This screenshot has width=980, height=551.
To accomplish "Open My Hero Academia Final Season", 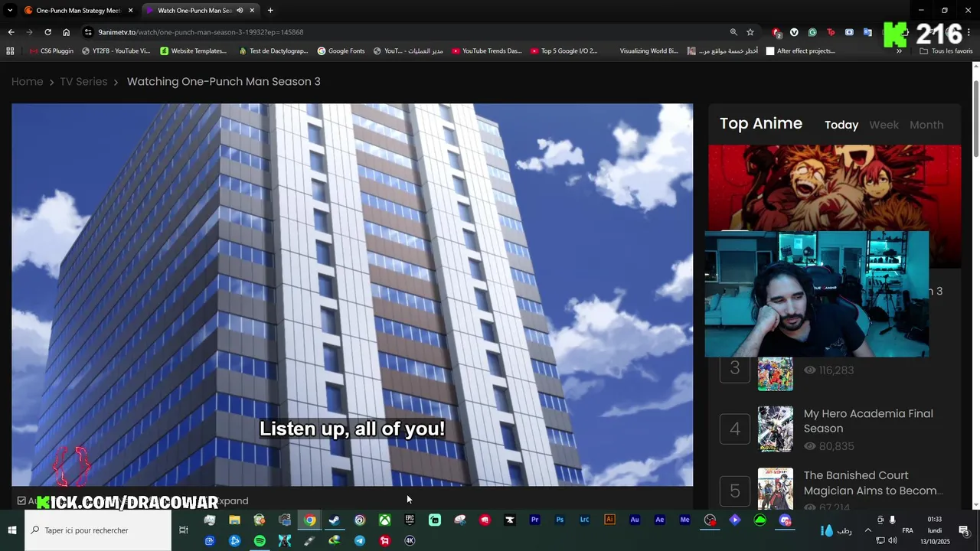I will pyautogui.click(x=868, y=421).
